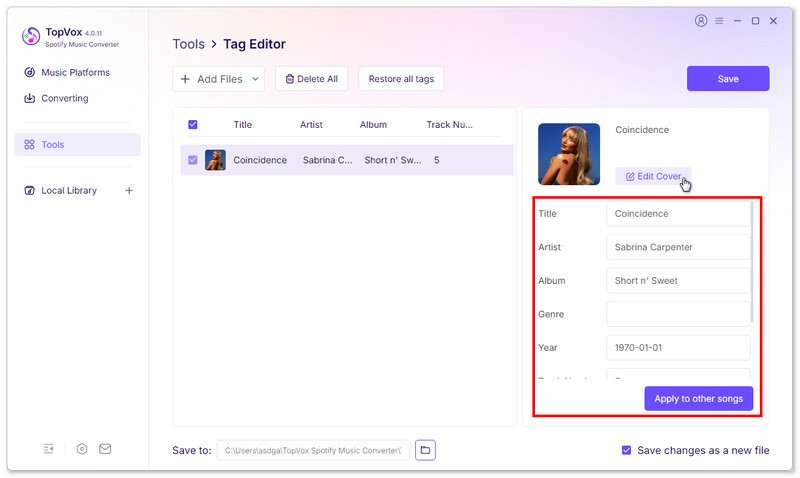Navigate back to Tools breadcrumb
The image size is (800, 478).
tap(188, 44)
